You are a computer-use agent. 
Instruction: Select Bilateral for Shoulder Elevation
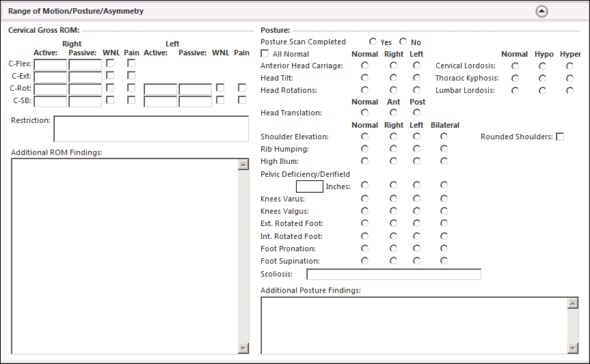pyautogui.click(x=444, y=137)
